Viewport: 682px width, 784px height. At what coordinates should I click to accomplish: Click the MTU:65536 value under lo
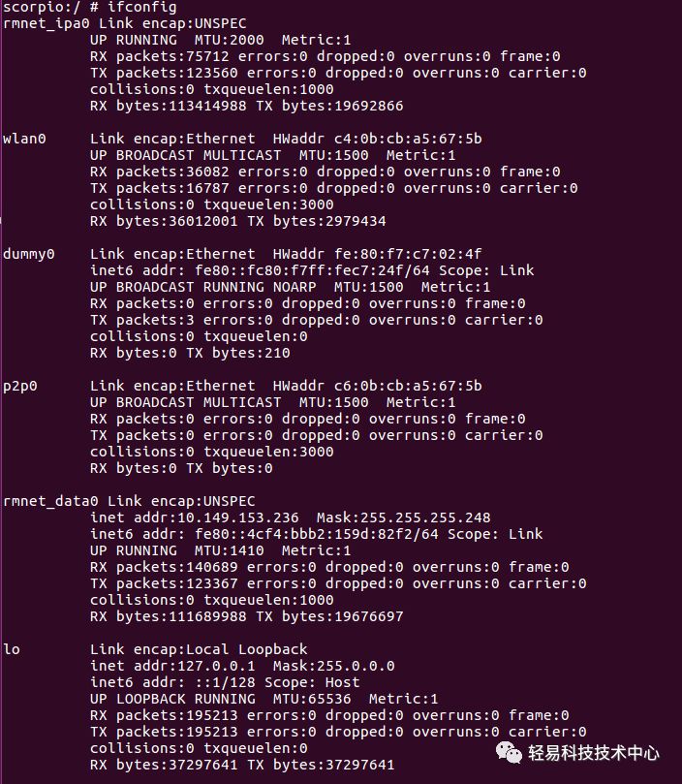click(312, 699)
